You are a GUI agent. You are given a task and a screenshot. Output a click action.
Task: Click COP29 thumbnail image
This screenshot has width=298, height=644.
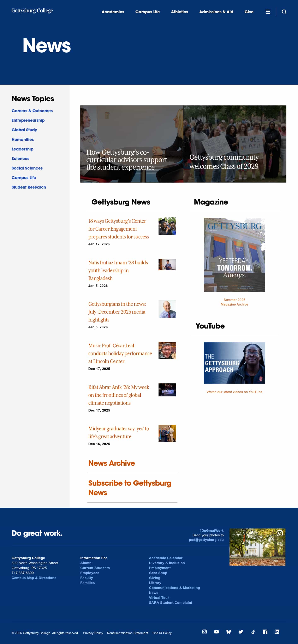(x=167, y=390)
